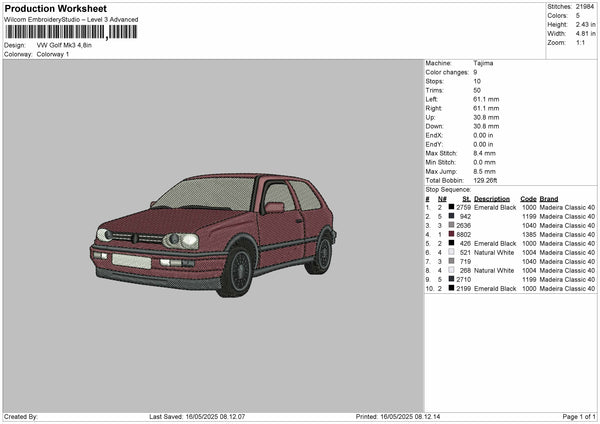This screenshot has width=600, height=424.
Task: Click the barcode under the worksheet title
Action: pos(70,31)
